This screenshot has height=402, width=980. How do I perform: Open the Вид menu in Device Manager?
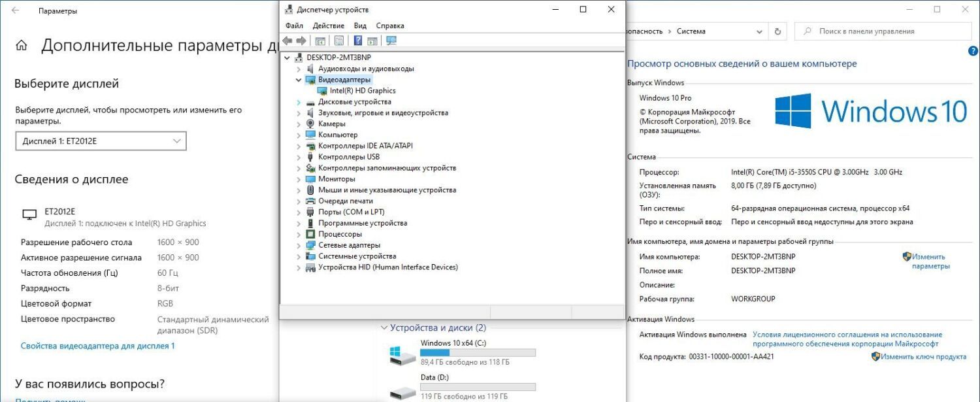coord(360,25)
